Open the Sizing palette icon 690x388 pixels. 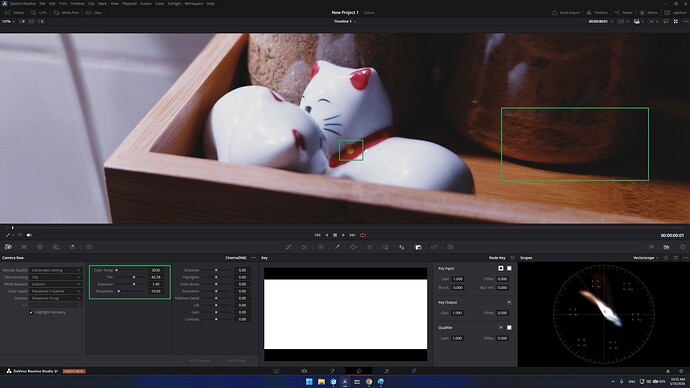434,247
